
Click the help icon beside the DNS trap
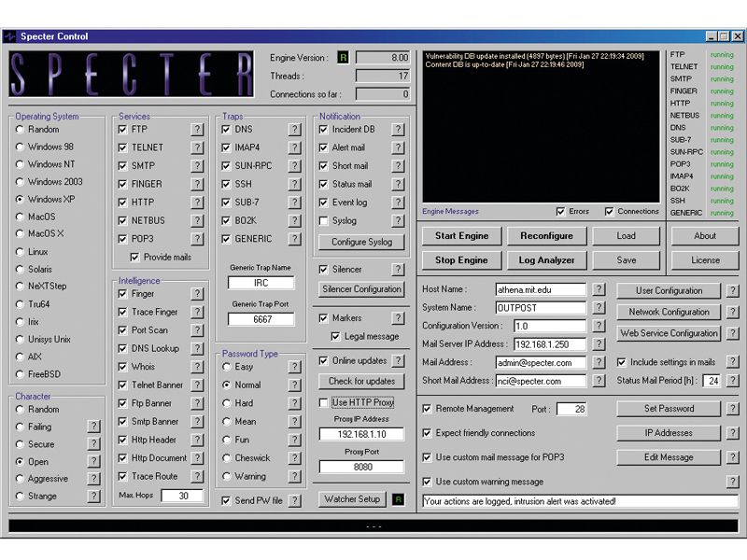(x=294, y=128)
